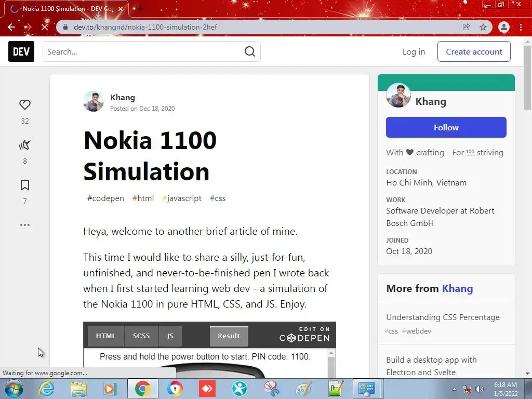532x399 pixels.
Task: Click Khang link in More from heading
Action: [457, 288]
